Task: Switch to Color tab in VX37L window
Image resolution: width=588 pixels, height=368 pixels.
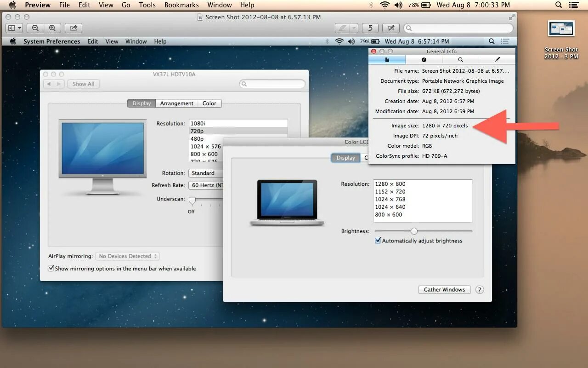Action: (209, 103)
